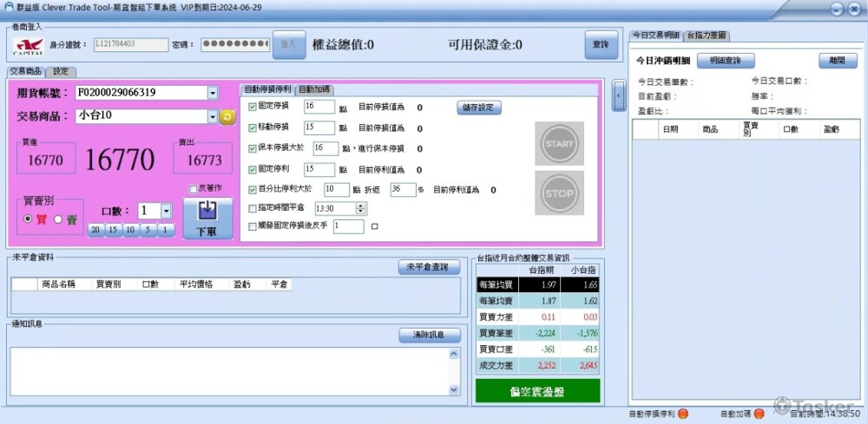Click the 自動停損停利 orange status indicator
Viewport: 868px width, 424px height.
coord(682,414)
